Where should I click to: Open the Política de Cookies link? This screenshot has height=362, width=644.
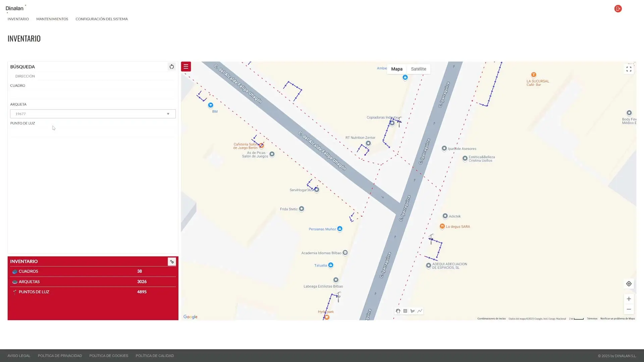pos(109,356)
